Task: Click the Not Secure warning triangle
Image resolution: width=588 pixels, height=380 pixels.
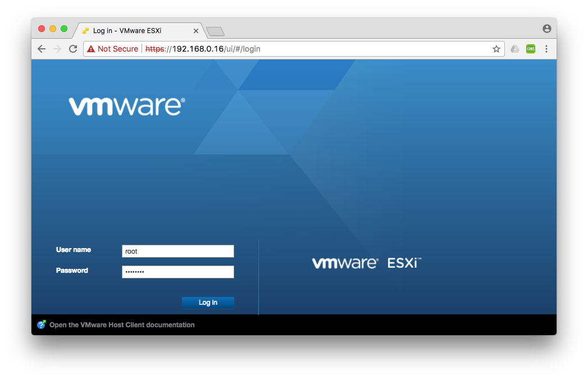Action: [91, 49]
